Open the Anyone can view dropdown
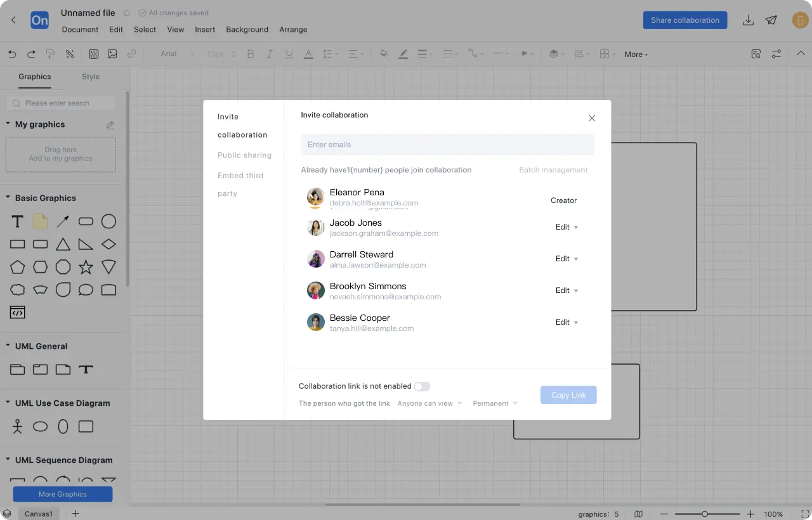 (x=429, y=403)
